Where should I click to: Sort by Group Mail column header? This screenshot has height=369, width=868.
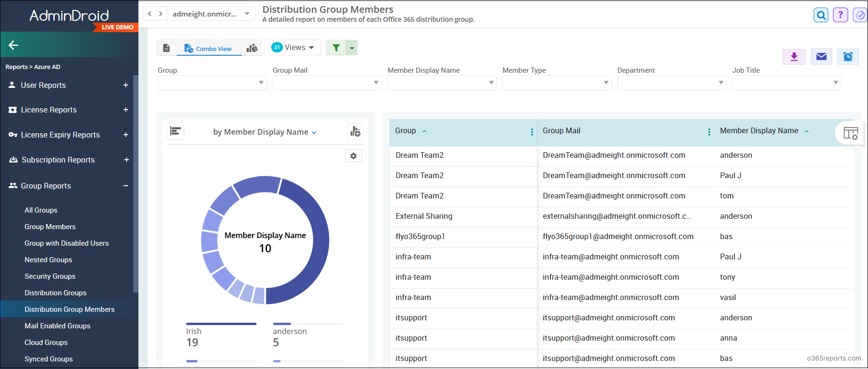[561, 131]
